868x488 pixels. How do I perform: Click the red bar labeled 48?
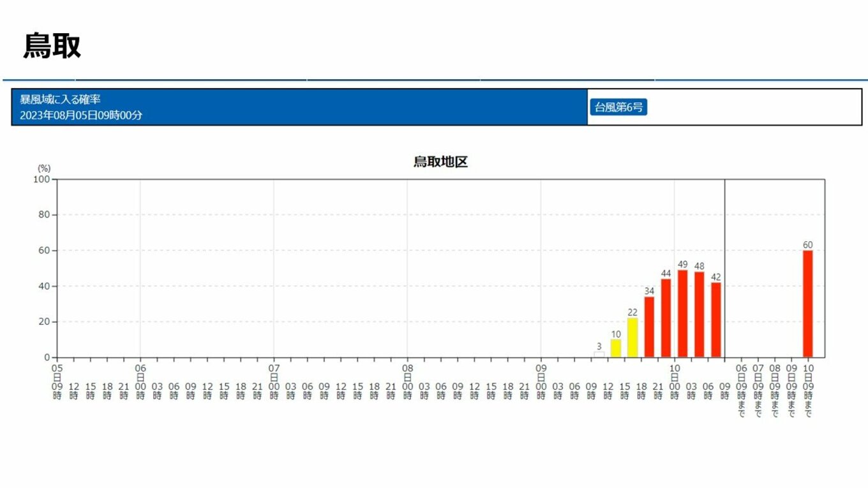tap(699, 314)
